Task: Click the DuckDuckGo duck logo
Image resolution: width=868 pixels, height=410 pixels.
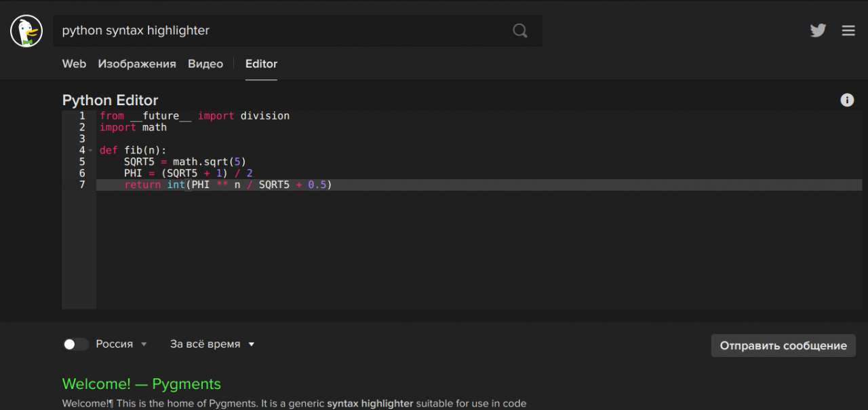Action: click(26, 31)
